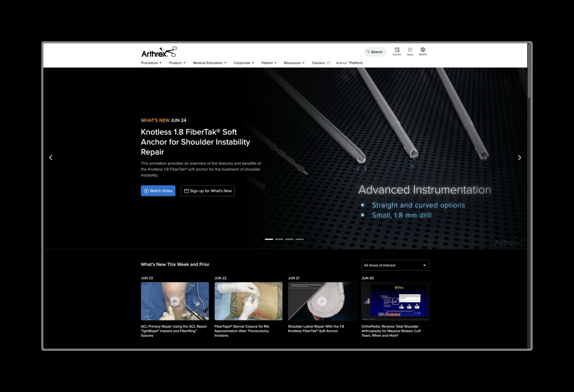Play the Shoulder Labral Repair video
The height and width of the screenshot is (392, 574).
click(x=322, y=301)
